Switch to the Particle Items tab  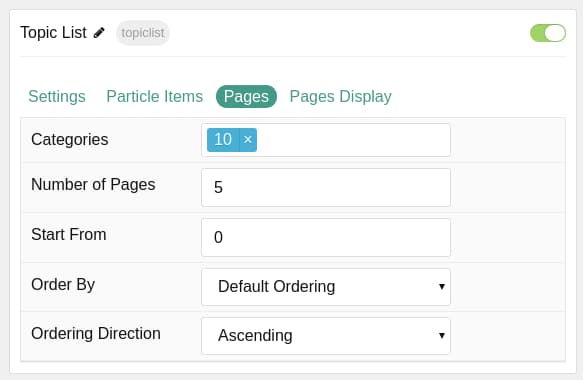click(155, 97)
